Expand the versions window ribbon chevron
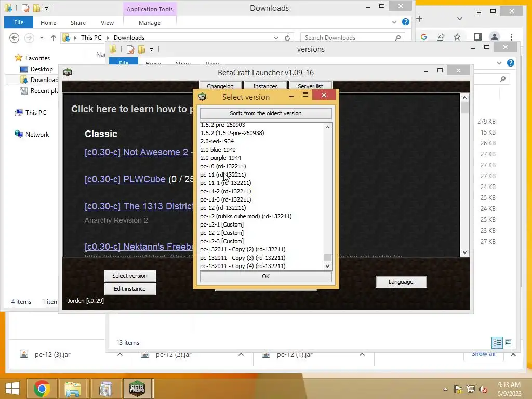The image size is (532, 399). click(499, 63)
